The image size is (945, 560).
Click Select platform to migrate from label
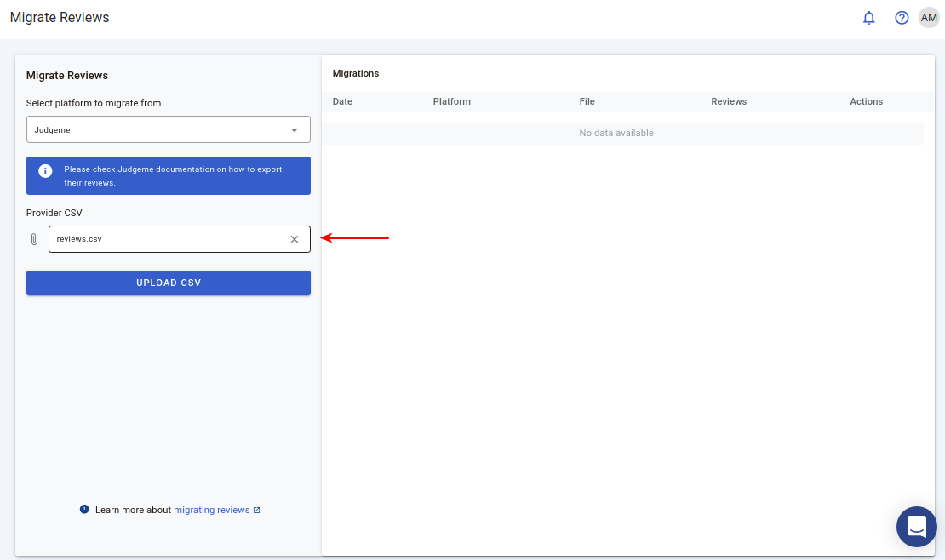pyautogui.click(x=94, y=103)
